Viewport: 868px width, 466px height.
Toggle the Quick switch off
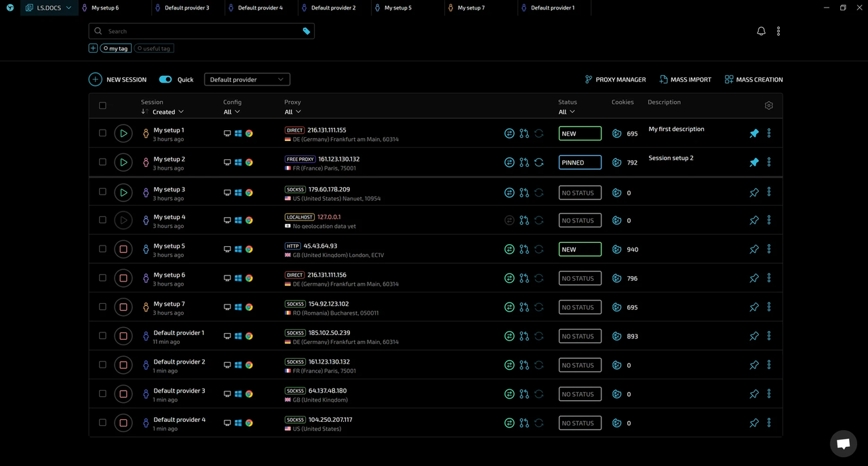165,79
